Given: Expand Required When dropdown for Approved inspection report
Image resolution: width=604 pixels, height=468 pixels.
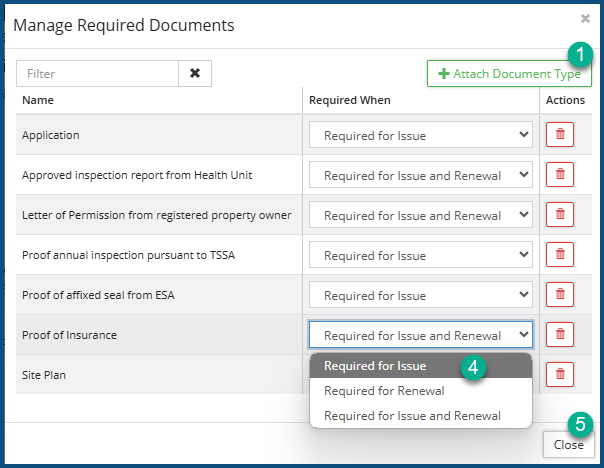Looking at the screenshot, I should 420,175.
